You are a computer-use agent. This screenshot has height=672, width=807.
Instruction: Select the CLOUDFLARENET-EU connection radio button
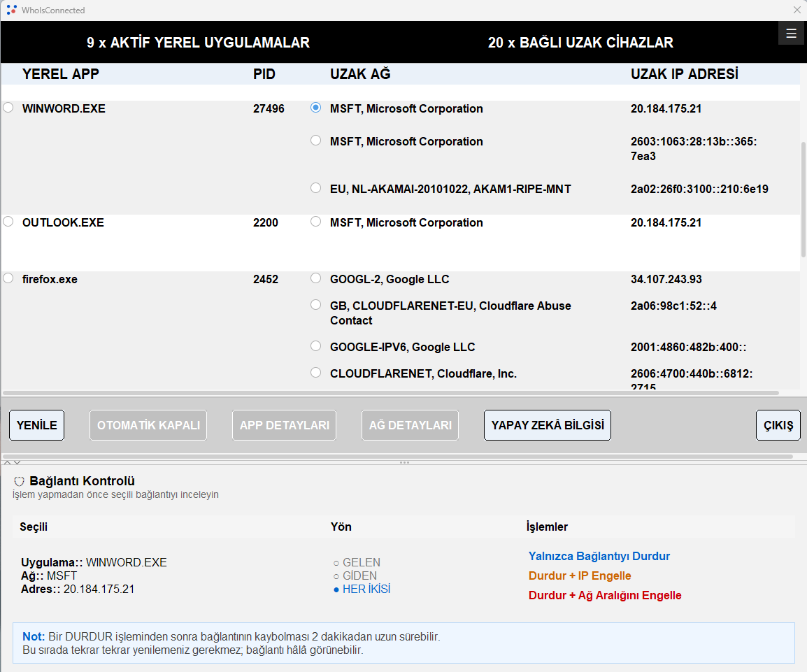[316, 305]
